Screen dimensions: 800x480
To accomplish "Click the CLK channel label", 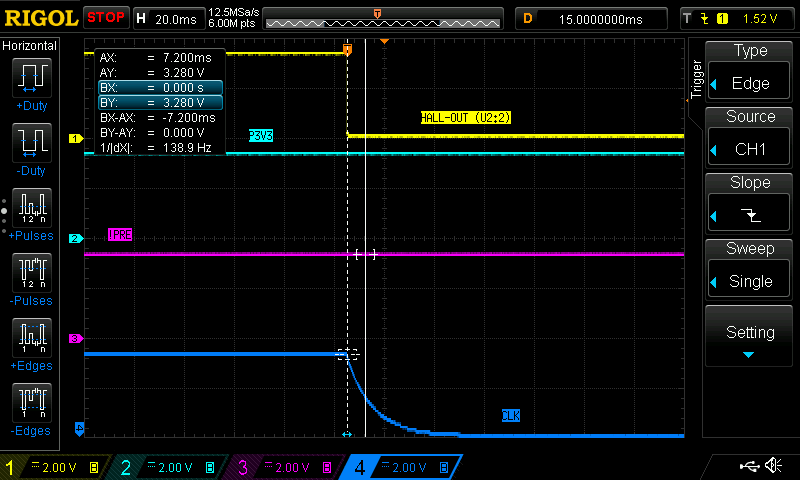I will [x=511, y=416].
